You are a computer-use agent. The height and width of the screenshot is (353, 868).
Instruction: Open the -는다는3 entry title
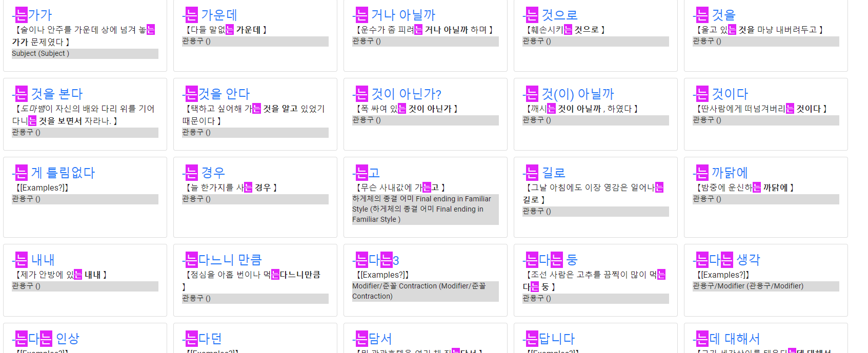pos(376,260)
